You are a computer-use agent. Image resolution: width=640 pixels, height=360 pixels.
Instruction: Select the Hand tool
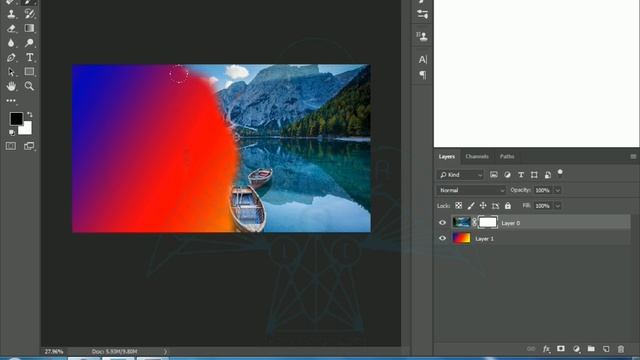point(11,86)
